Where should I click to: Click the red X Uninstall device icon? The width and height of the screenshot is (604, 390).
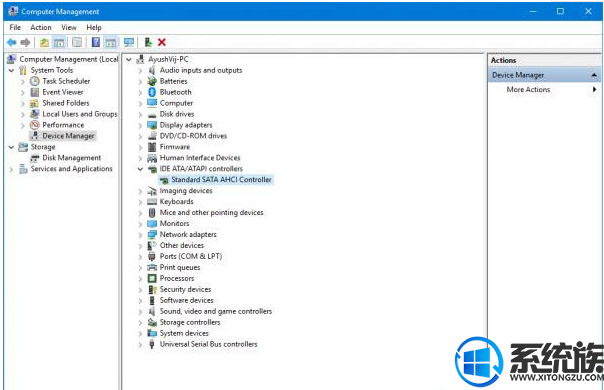(162, 42)
